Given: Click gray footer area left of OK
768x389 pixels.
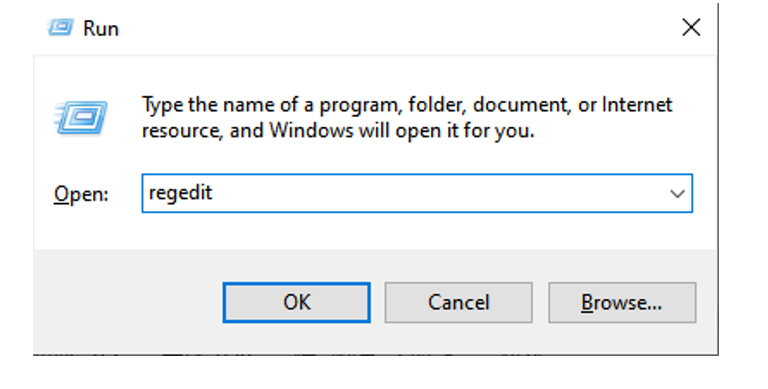Looking at the screenshot, I should coord(127,302).
